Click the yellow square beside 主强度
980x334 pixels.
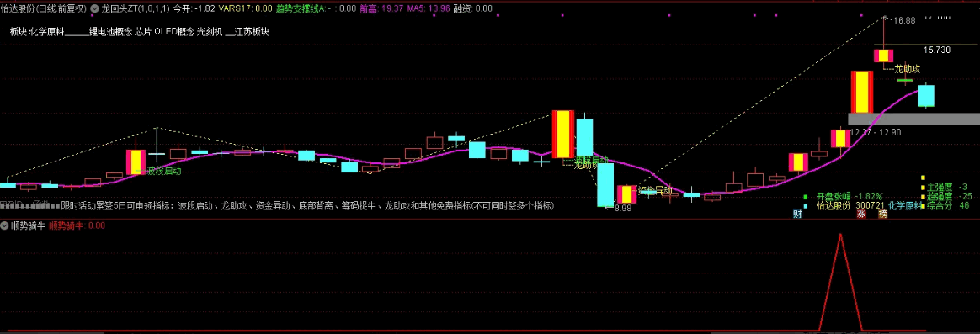tap(923, 187)
